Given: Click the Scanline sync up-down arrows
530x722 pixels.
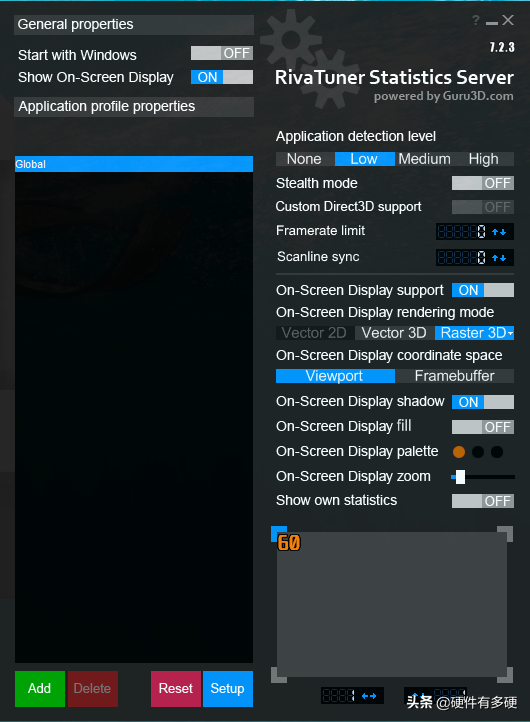Looking at the screenshot, I should click(499, 258).
